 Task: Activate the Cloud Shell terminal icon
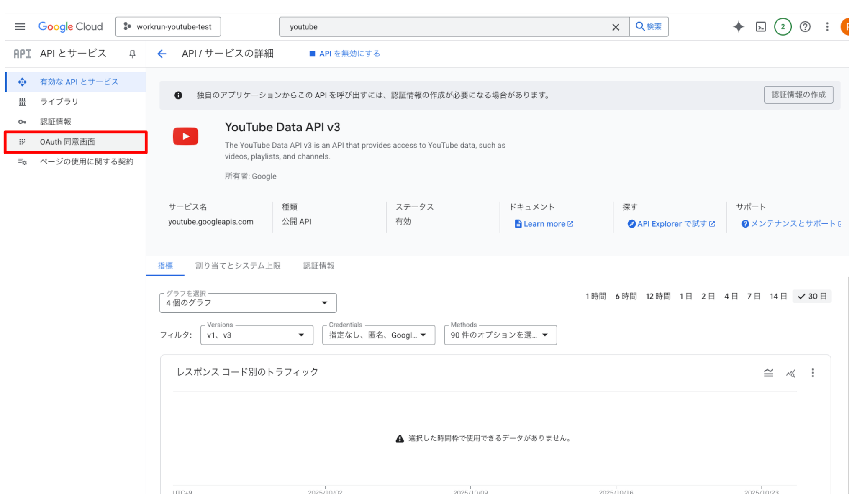click(x=760, y=27)
